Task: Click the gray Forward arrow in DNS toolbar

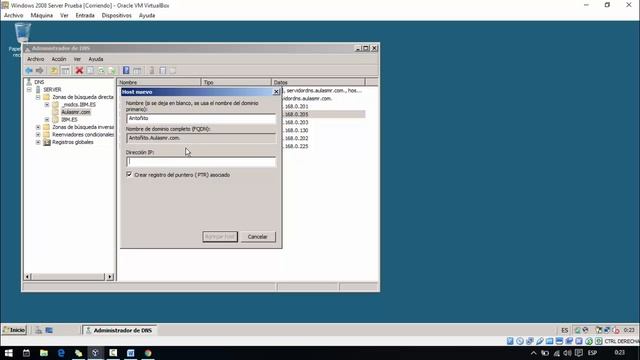Action: tap(40, 71)
